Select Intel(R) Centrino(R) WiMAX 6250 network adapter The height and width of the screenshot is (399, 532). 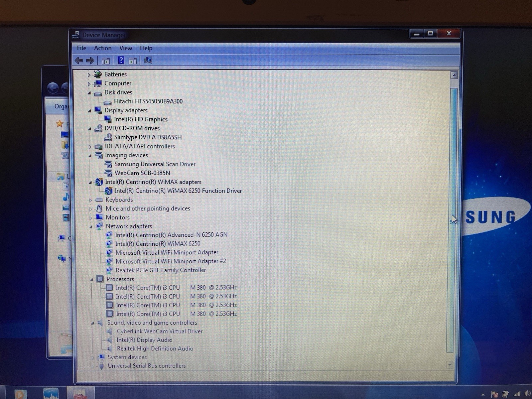pyautogui.click(x=158, y=244)
